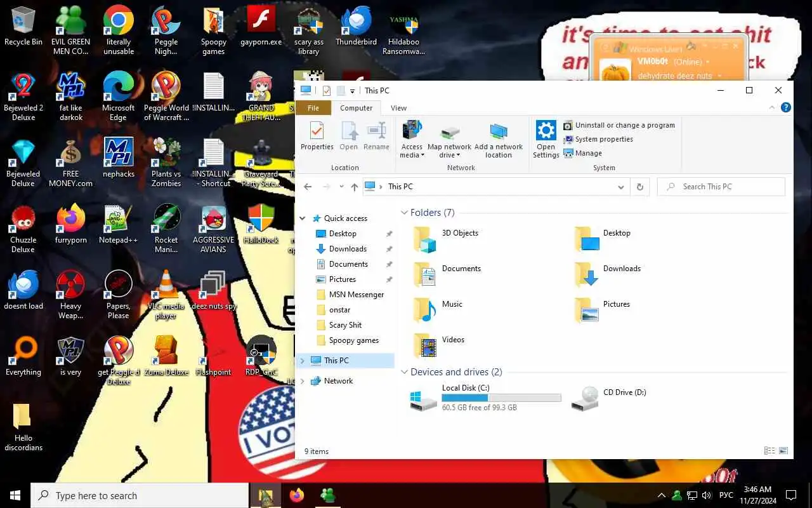Image resolution: width=812 pixels, height=508 pixels.
Task: Collapse the Folders (7) group
Action: coord(404,213)
